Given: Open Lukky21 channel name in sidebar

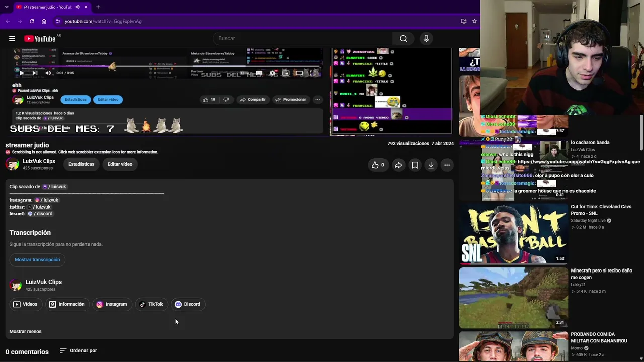Looking at the screenshot, I should (x=579, y=285).
